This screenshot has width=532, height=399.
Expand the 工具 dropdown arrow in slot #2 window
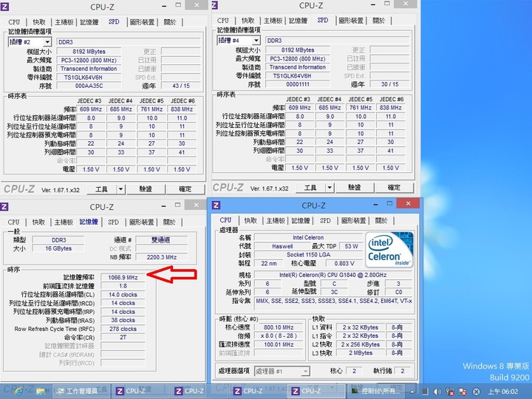[120, 189]
